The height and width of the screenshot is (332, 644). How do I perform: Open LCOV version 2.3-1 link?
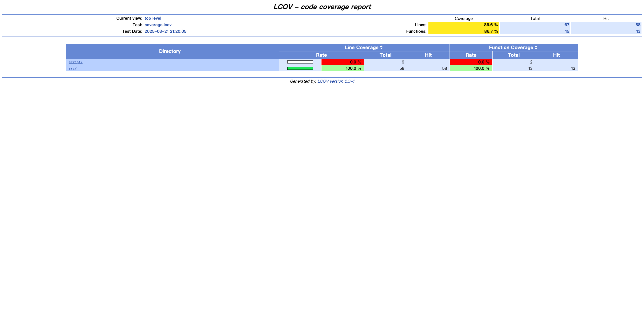coord(336,81)
